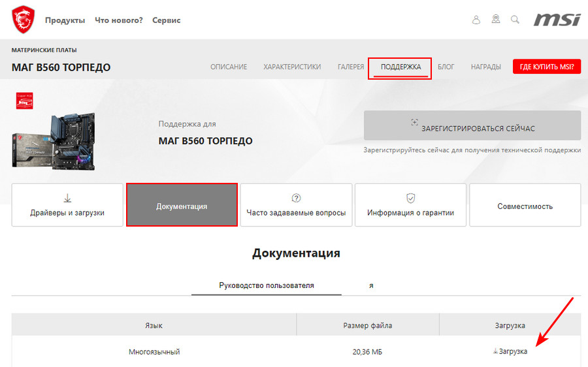
Task: Select the Руководство пользователя tab
Action: (267, 285)
